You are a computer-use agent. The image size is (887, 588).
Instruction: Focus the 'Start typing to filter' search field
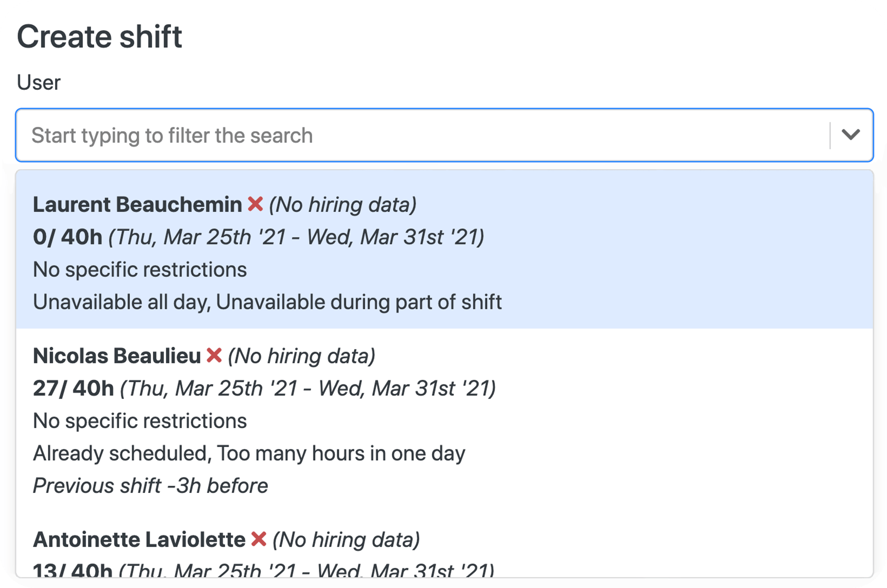coord(422,135)
